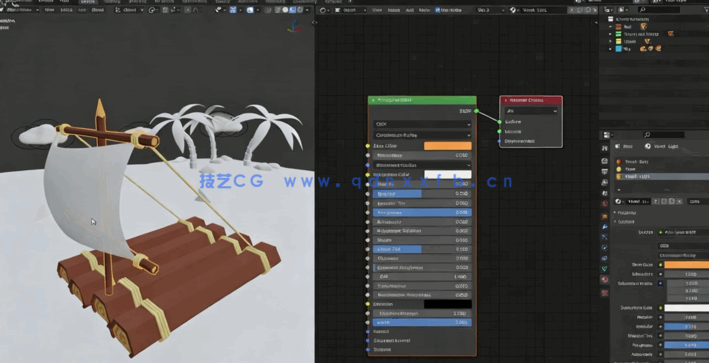Open the pivot point dropdown
Image resolution: width=709 pixels, height=363 pixels.
click(152, 10)
